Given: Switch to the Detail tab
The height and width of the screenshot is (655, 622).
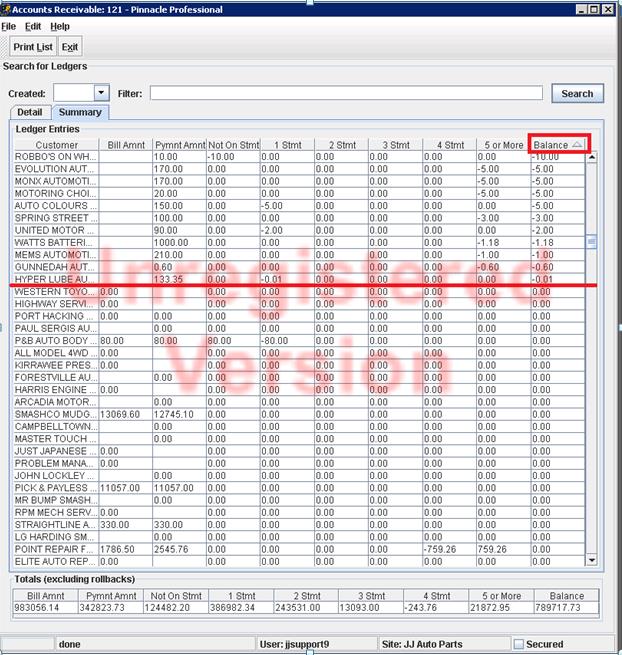Looking at the screenshot, I should click(29, 113).
